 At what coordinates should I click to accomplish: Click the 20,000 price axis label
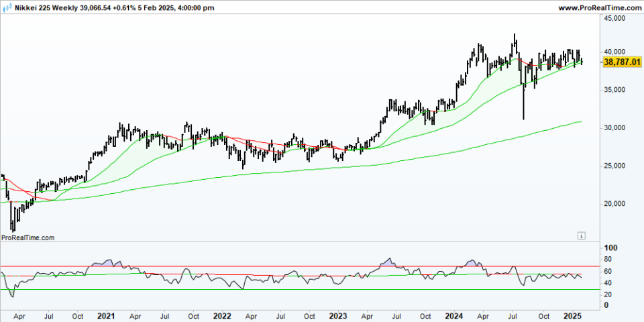[x=615, y=204]
